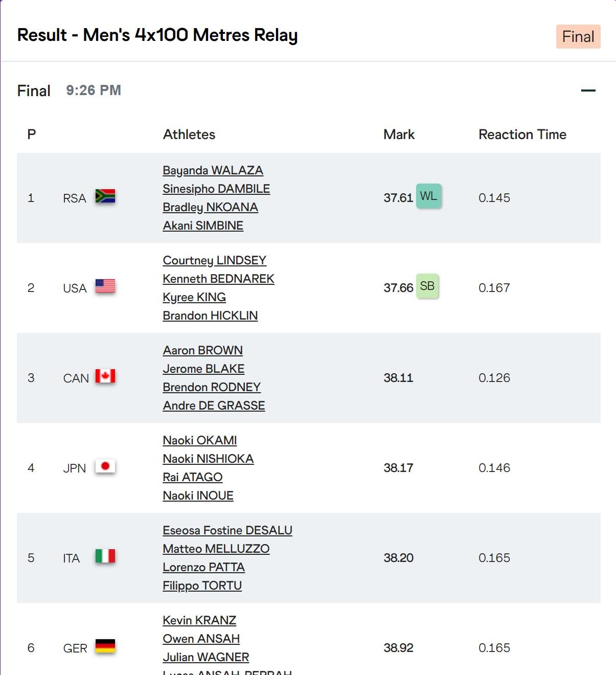Open Brandon HICKLIN's profile link
Viewport: 616px width, 675px height.
210,316
